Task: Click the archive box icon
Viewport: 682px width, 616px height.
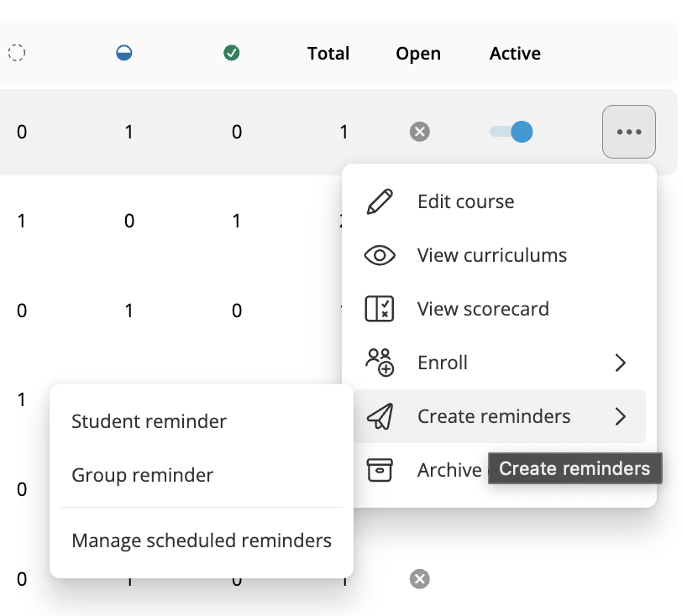Action: pyautogui.click(x=380, y=470)
